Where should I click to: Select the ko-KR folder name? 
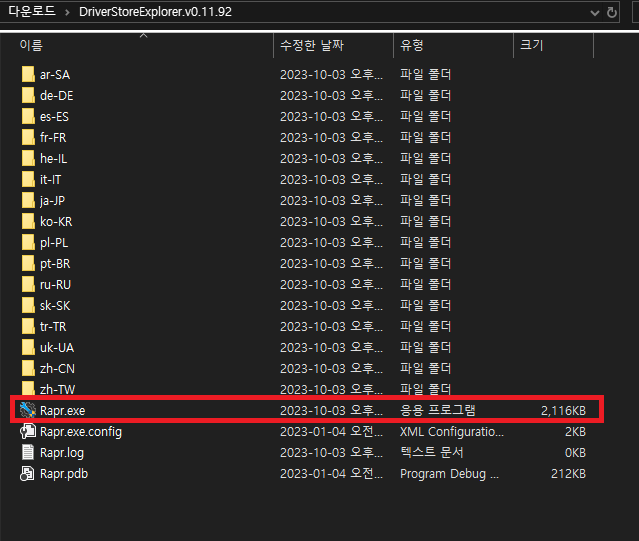(x=56, y=222)
